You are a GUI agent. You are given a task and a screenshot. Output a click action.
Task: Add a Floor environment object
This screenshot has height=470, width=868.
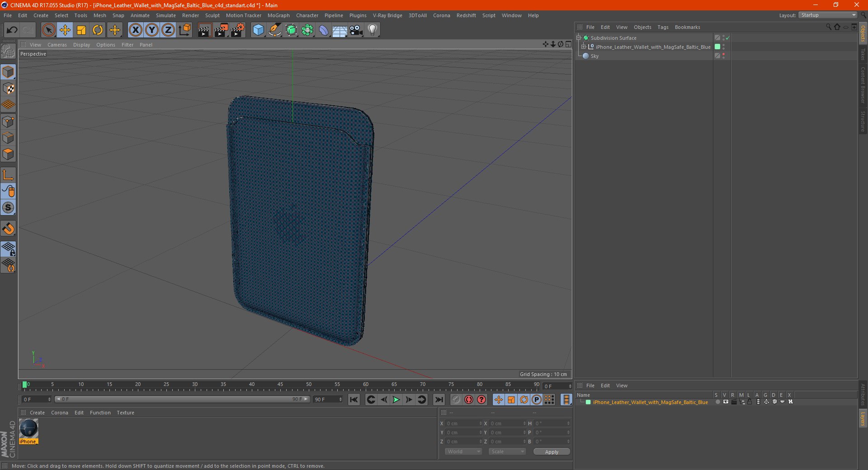pos(340,30)
